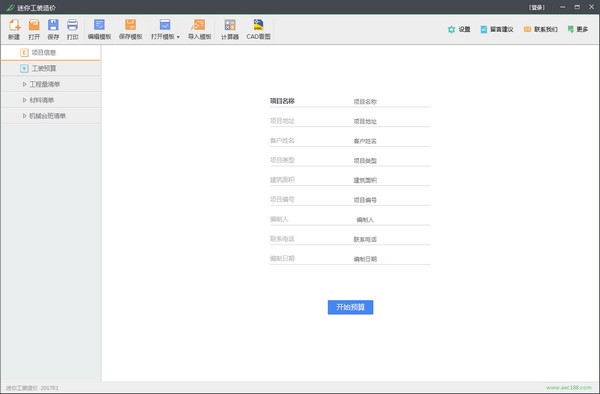Expand the 工程量清单 tree node
Viewport: 600px width, 394px height.
click(24, 84)
